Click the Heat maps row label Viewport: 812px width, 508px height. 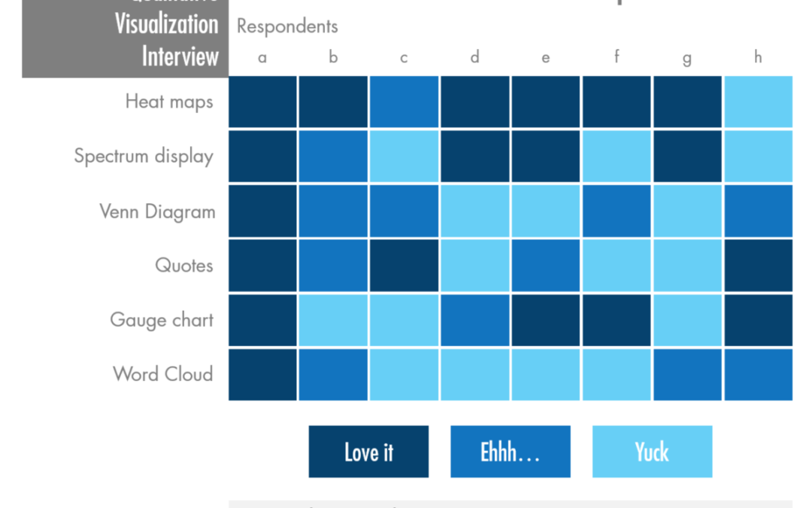point(169,102)
